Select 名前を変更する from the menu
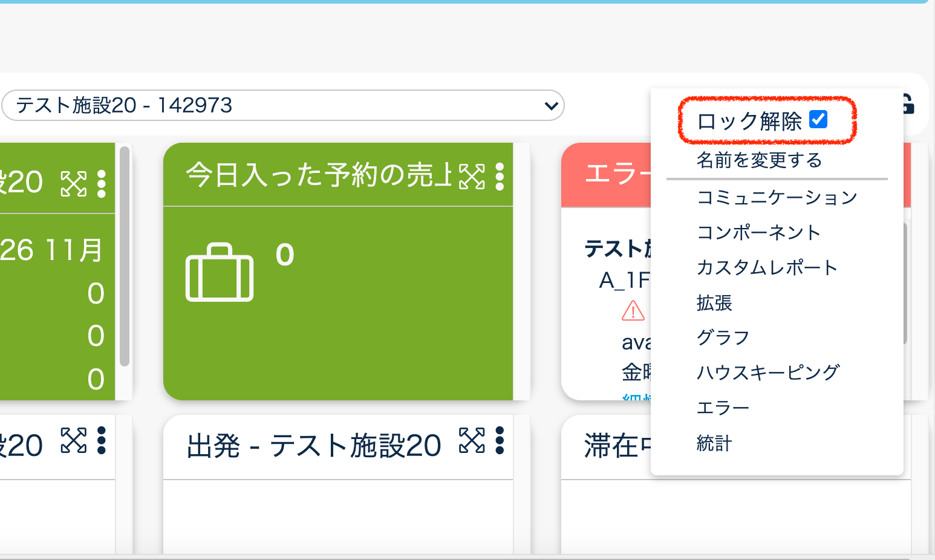This screenshot has height=560, width=935. point(759,160)
